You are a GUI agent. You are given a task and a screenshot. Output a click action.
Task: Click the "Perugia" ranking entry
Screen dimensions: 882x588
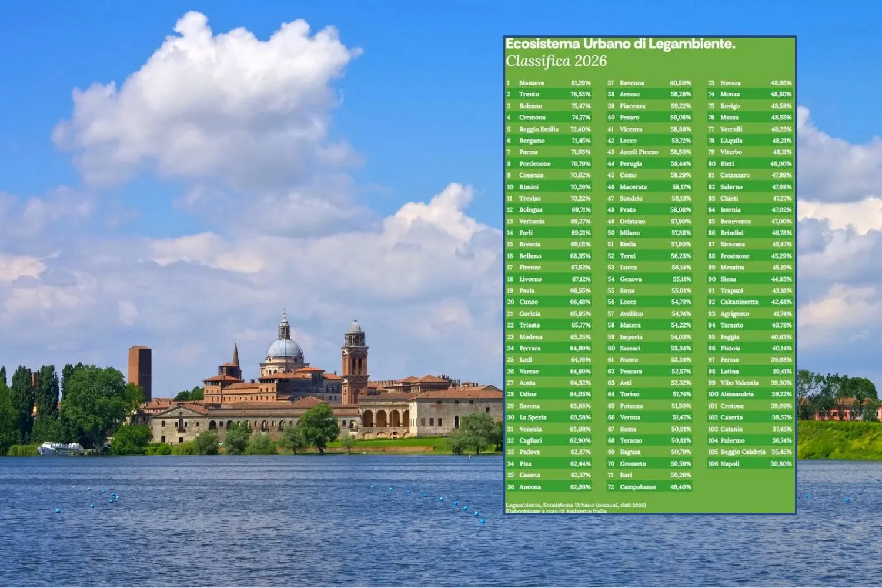tap(631, 163)
